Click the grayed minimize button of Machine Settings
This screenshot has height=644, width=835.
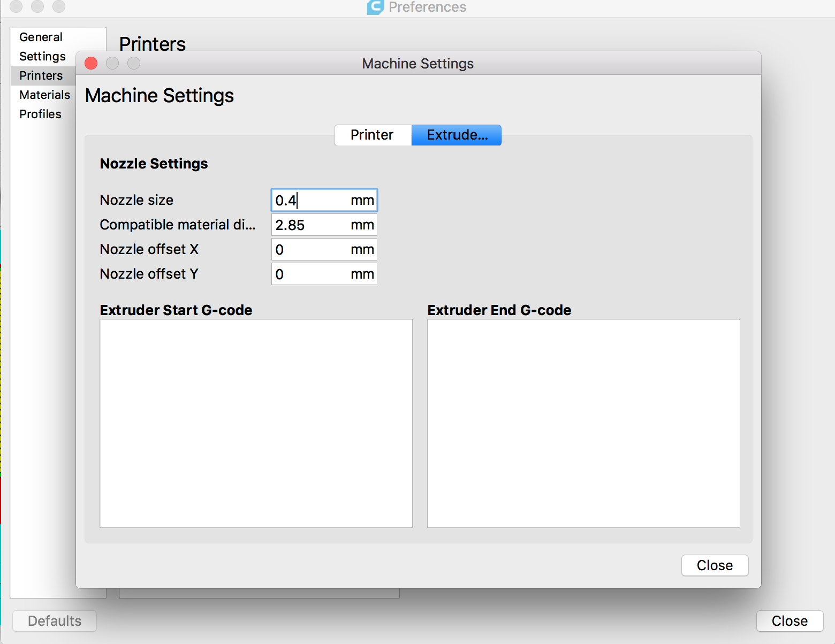click(112, 63)
